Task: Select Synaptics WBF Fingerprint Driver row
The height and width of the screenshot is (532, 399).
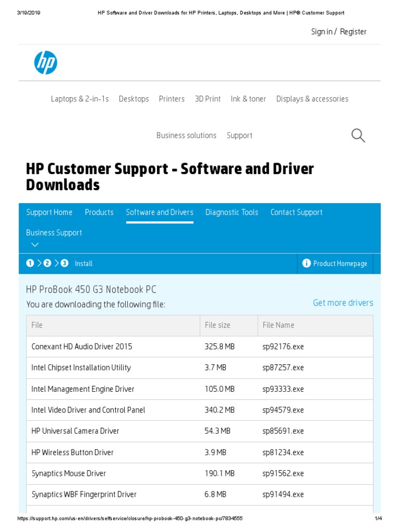Action: point(199,495)
